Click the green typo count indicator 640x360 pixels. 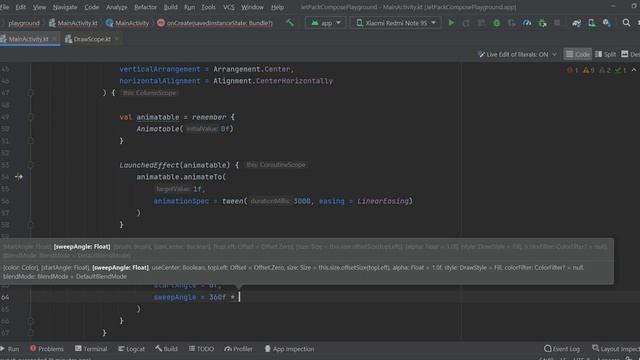pos(620,70)
